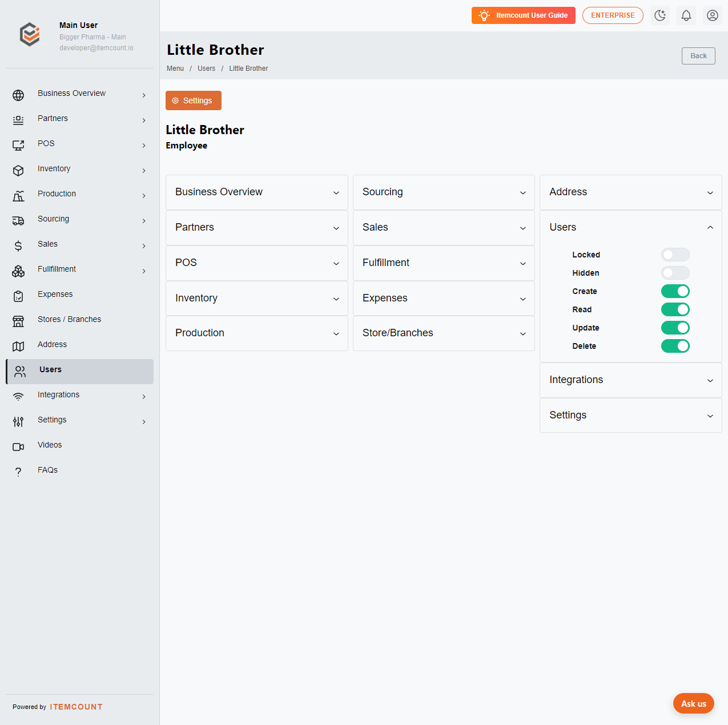Open Expenses in sidebar menu
This screenshot has width=728, height=725.
79,296
